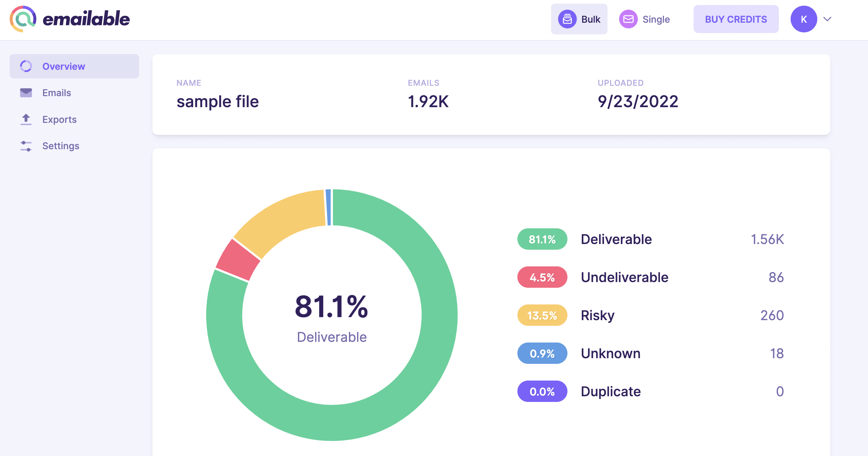Click the BUY CREDITS button

(736, 19)
